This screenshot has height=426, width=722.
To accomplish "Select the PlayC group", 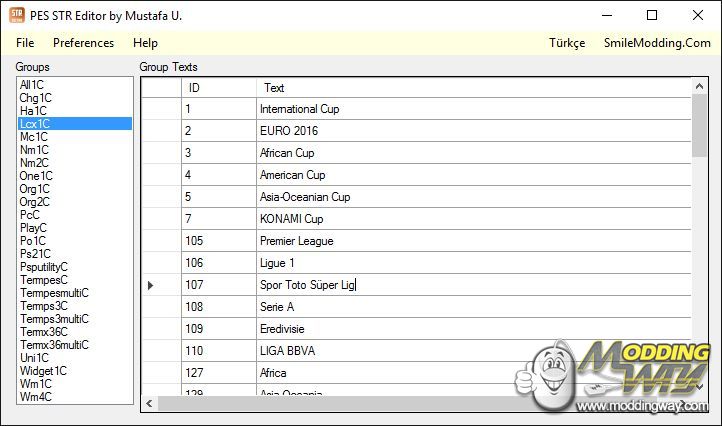I will point(33,228).
